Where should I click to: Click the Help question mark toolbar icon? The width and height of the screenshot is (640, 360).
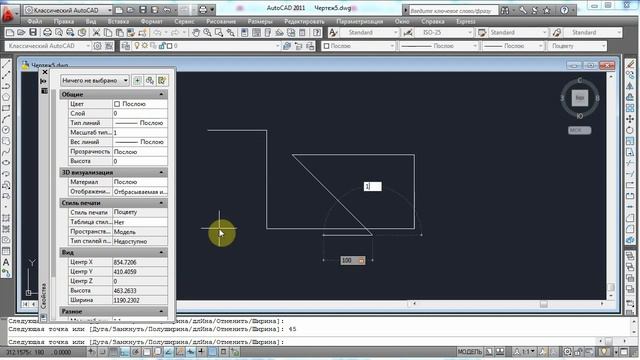tap(316, 33)
